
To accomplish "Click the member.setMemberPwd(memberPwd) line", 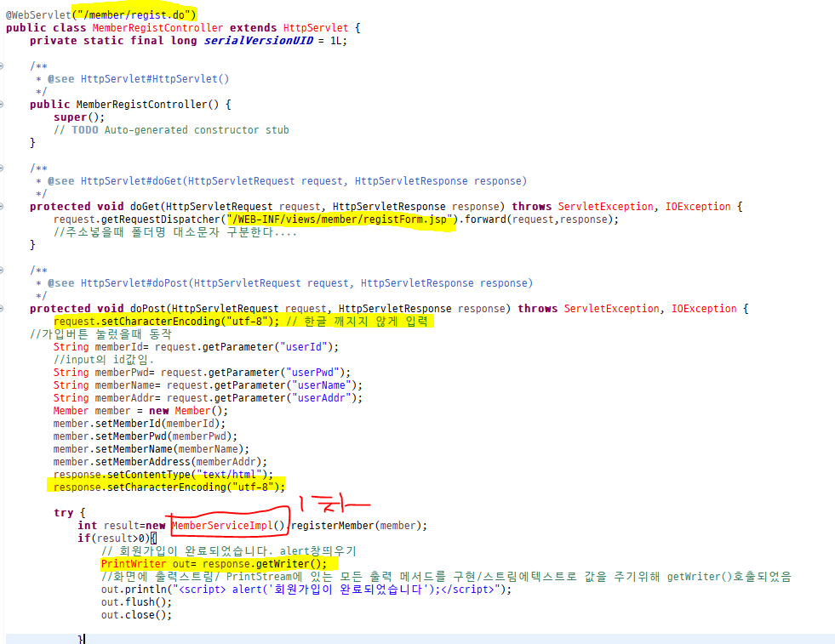I will 145,436.
